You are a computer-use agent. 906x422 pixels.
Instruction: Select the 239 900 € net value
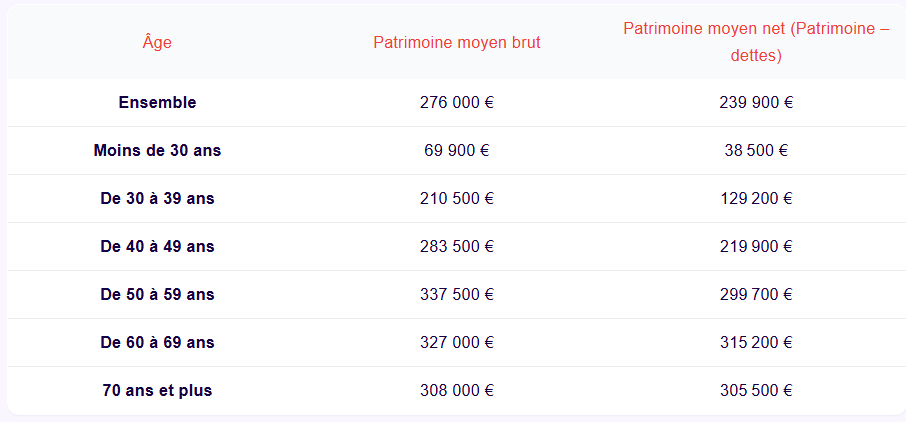pyautogui.click(x=756, y=103)
